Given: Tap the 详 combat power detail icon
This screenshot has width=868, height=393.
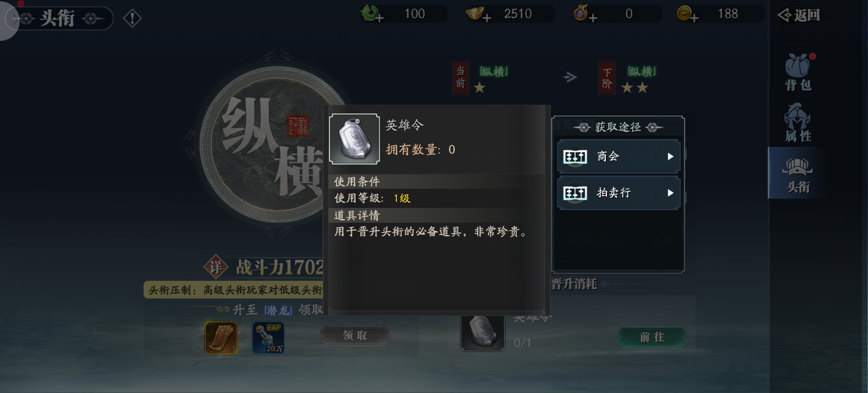Looking at the screenshot, I should [x=216, y=267].
